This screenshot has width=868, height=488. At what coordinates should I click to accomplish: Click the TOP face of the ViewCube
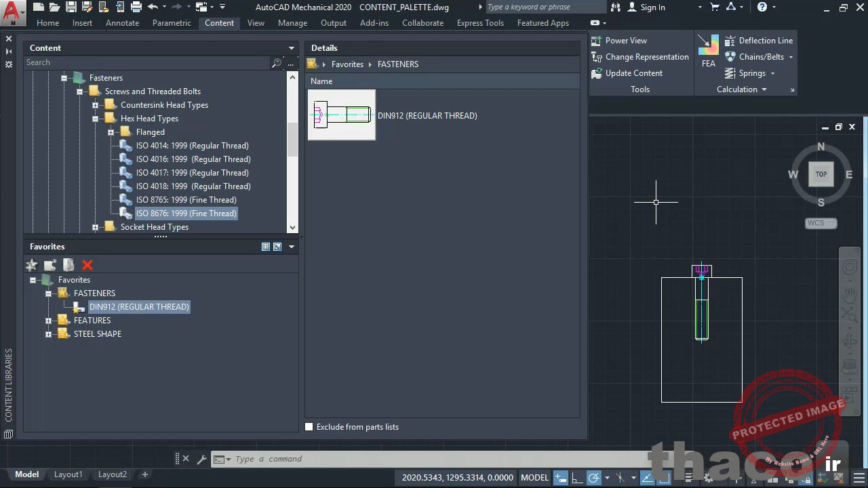coord(821,174)
